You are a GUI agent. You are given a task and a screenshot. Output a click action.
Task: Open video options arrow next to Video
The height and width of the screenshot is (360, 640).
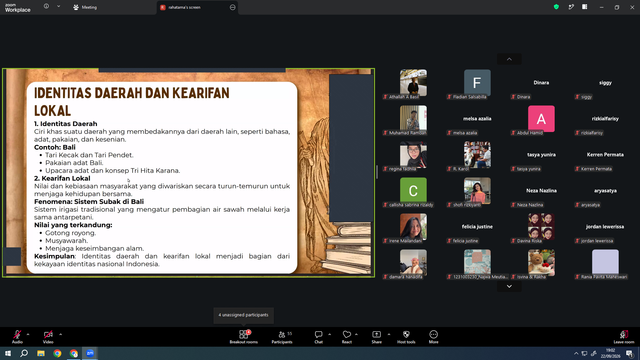60,334
